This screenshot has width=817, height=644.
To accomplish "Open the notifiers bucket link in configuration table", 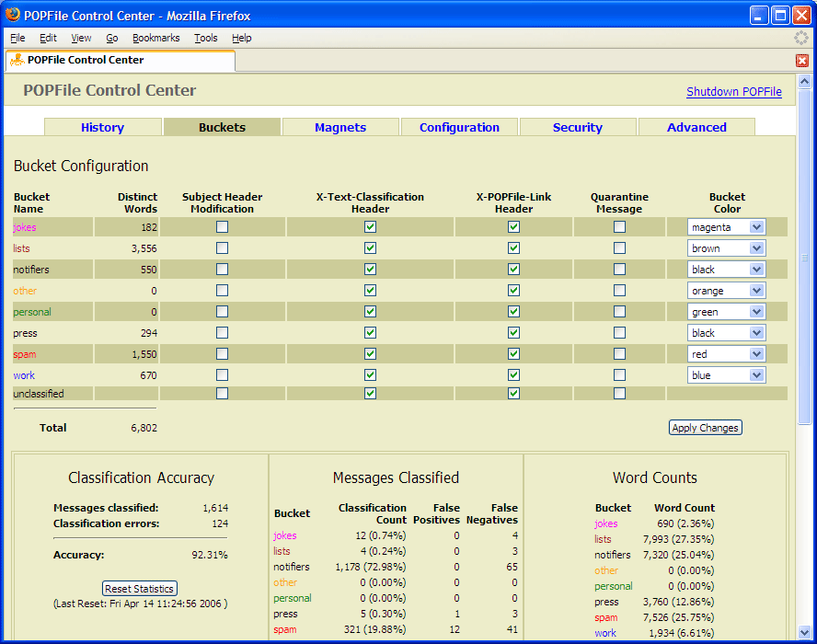I will click(x=31, y=270).
